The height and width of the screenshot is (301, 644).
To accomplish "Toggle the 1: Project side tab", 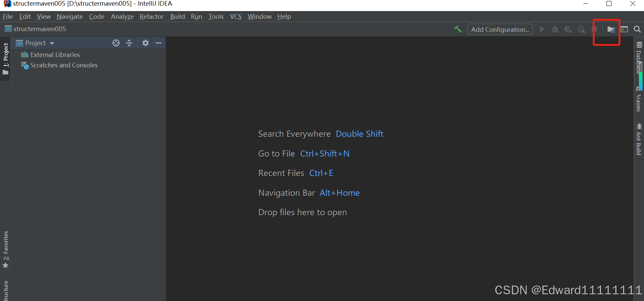I will [x=5, y=59].
